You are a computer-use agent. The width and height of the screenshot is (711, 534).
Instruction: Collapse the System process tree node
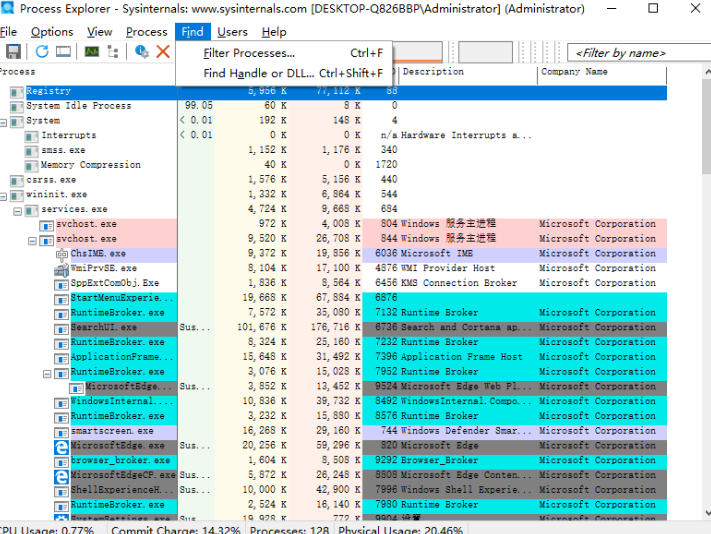click(4, 121)
